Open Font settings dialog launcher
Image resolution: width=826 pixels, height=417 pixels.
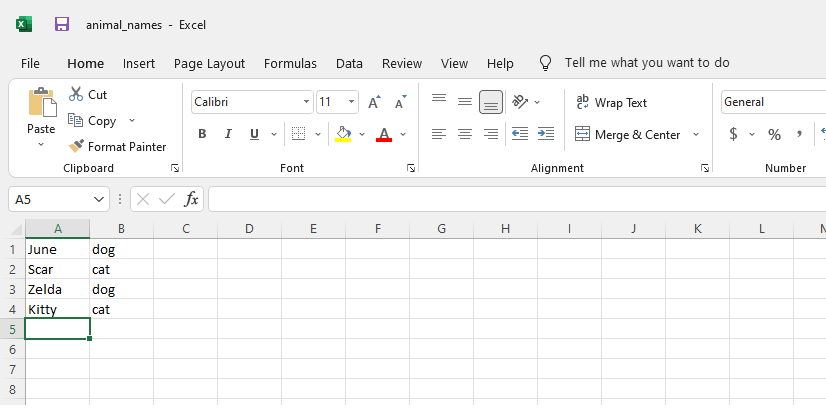click(411, 168)
